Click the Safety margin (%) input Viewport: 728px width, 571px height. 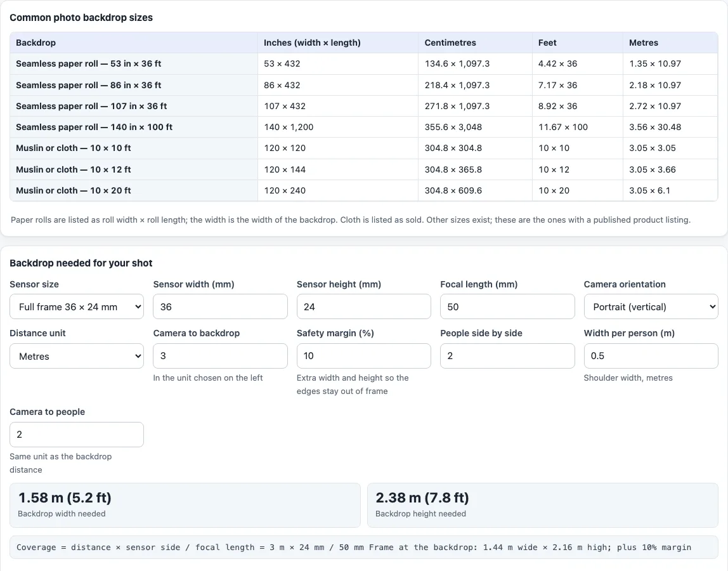(x=363, y=356)
